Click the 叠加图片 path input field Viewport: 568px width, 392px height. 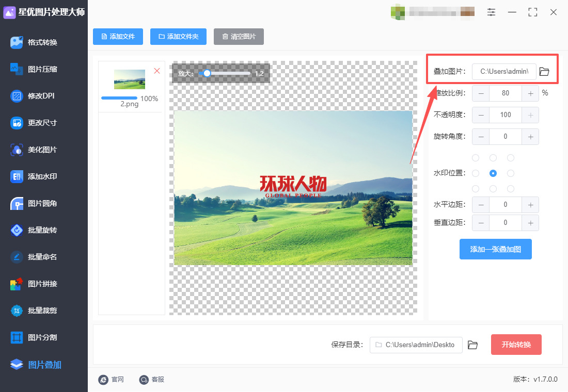(504, 72)
